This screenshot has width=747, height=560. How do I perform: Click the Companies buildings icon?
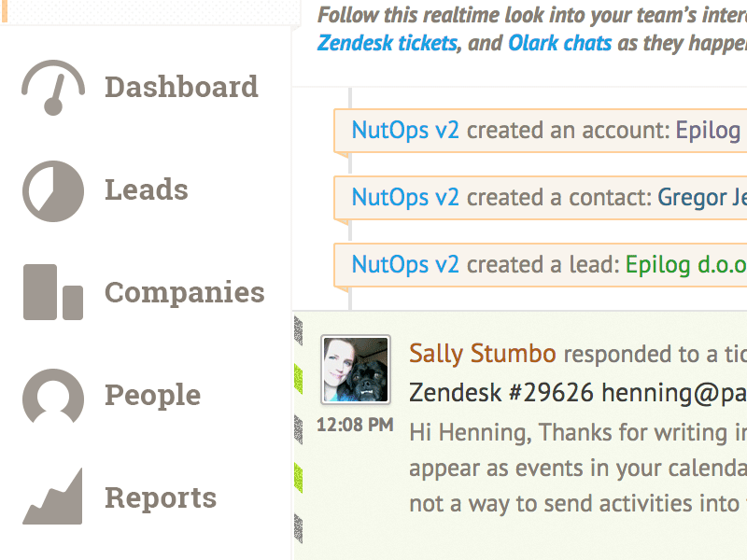tap(53, 292)
